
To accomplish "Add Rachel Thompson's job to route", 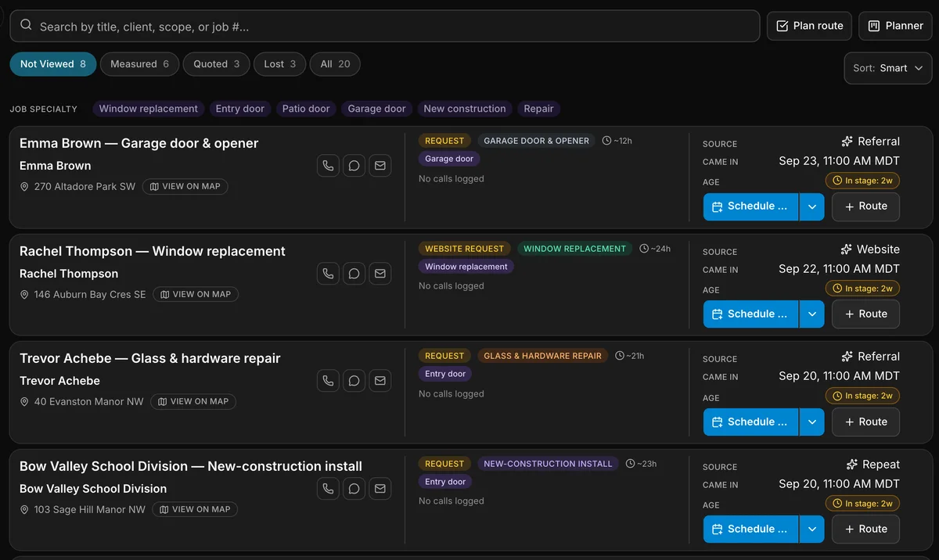I will 865,314.
